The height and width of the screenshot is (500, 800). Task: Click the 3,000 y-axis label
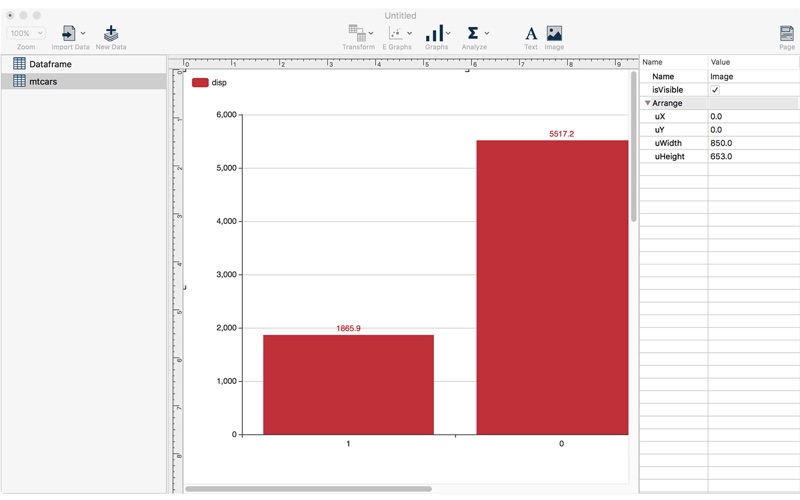pyautogui.click(x=227, y=274)
